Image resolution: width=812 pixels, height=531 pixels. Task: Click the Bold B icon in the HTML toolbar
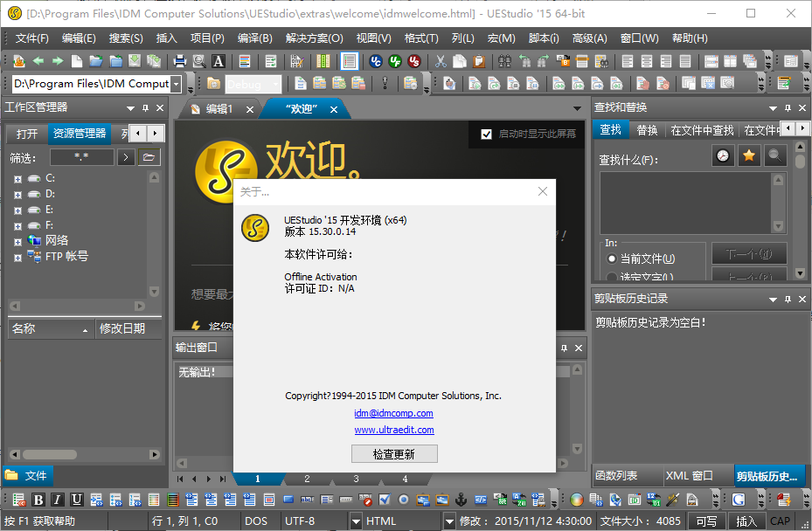(x=38, y=500)
